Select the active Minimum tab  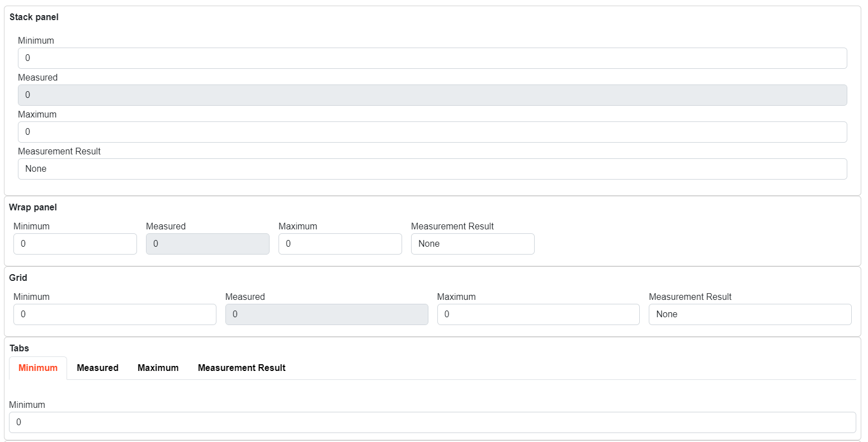click(38, 368)
